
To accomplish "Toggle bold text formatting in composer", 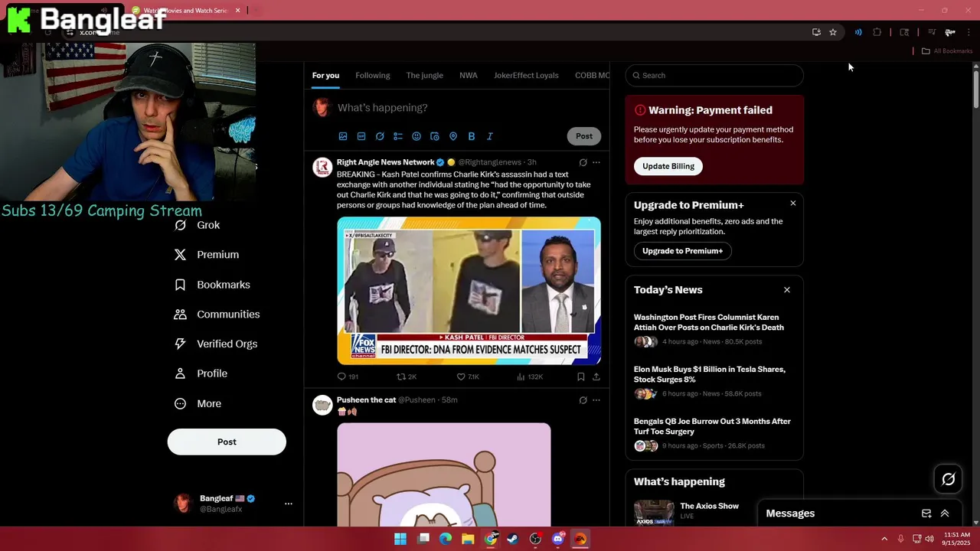I will pyautogui.click(x=472, y=136).
